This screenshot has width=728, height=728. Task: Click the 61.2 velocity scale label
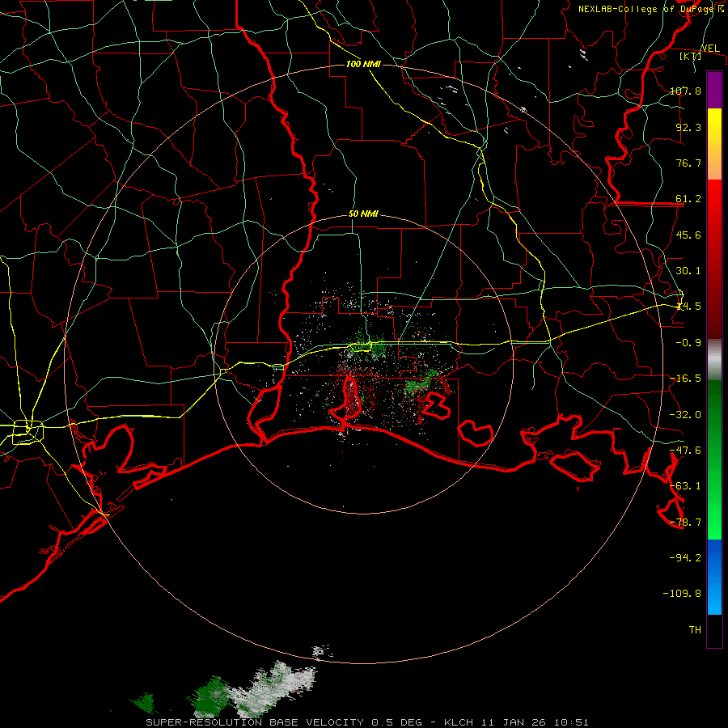point(688,199)
